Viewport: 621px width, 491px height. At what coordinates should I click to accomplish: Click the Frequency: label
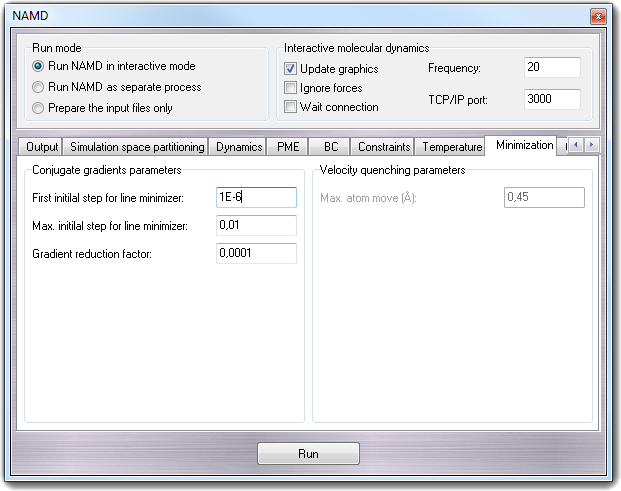[454, 68]
